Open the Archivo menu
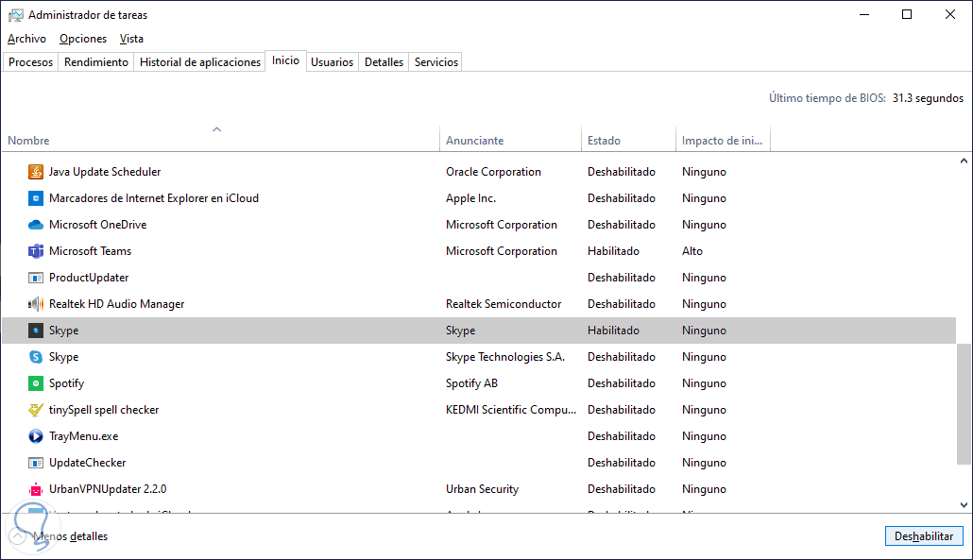 [x=26, y=39]
